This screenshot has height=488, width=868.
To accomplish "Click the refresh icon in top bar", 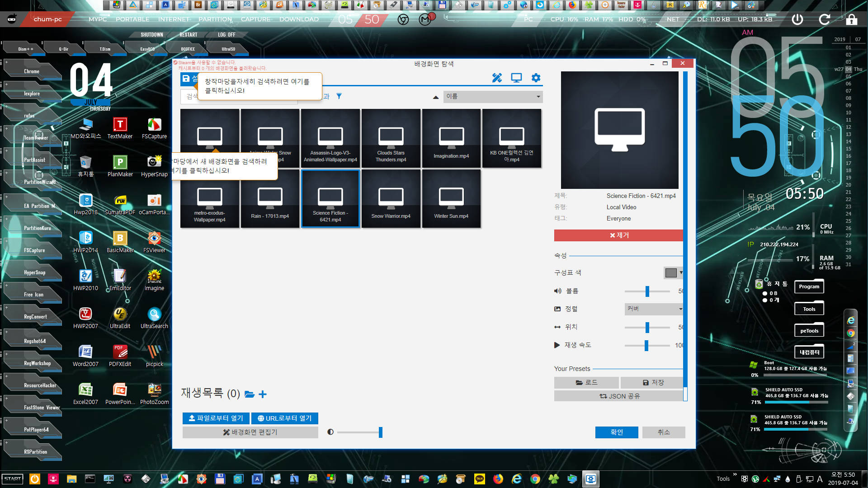I will pyautogui.click(x=825, y=19).
